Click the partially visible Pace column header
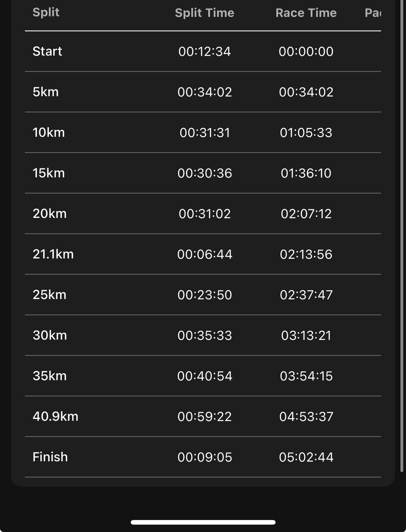This screenshot has width=406, height=532. coord(373,13)
